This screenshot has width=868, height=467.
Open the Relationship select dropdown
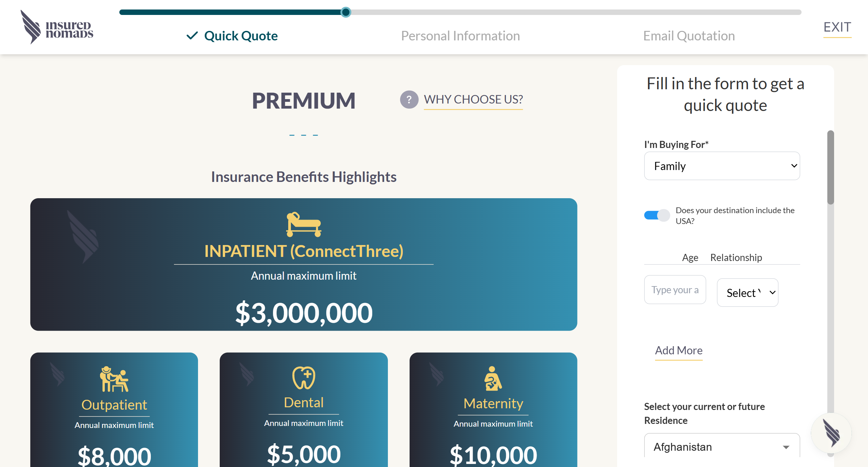747,293
